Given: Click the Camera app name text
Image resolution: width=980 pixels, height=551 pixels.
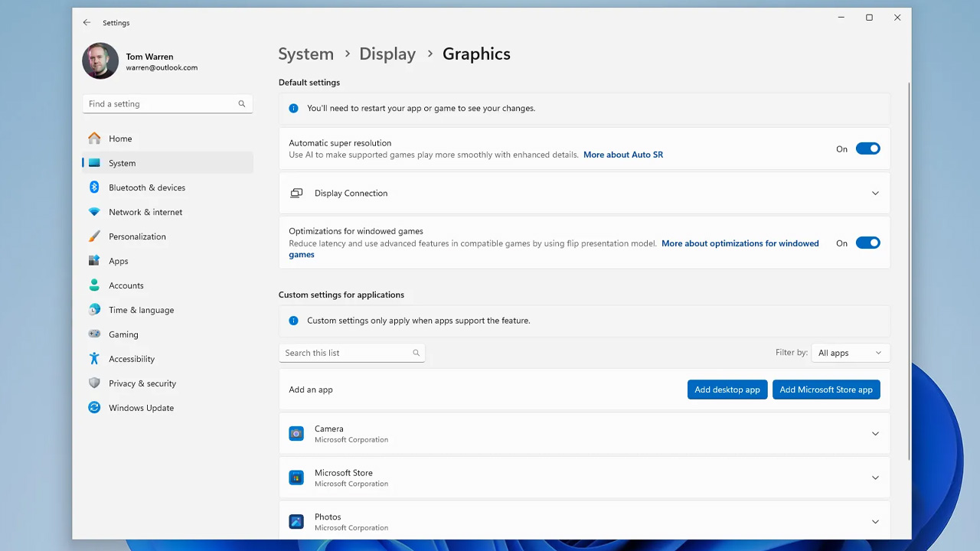Looking at the screenshot, I should (x=329, y=429).
